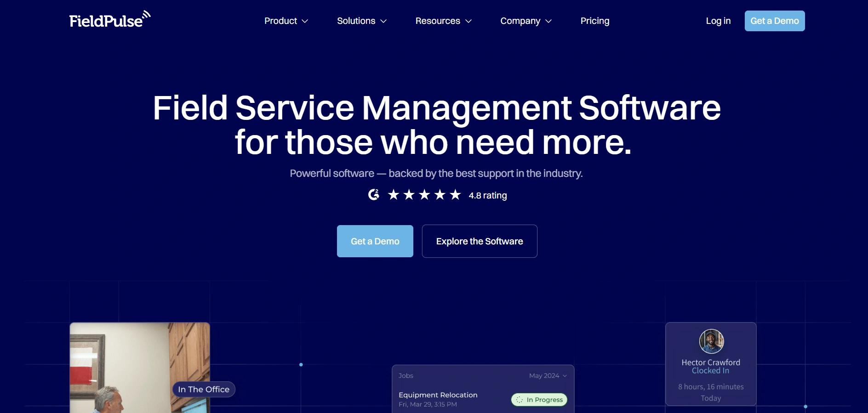Viewport: 868px width, 413px height.
Task: Click the Hector Crawford name
Action: [711, 362]
